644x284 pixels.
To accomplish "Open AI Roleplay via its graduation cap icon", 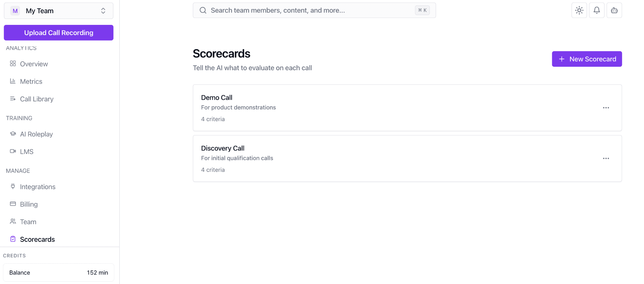I will [x=13, y=133].
